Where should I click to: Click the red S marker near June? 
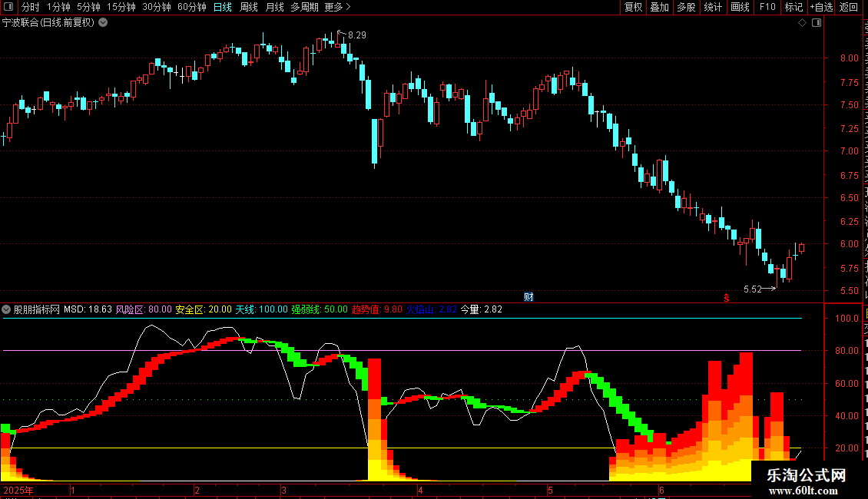pyautogui.click(x=727, y=298)
